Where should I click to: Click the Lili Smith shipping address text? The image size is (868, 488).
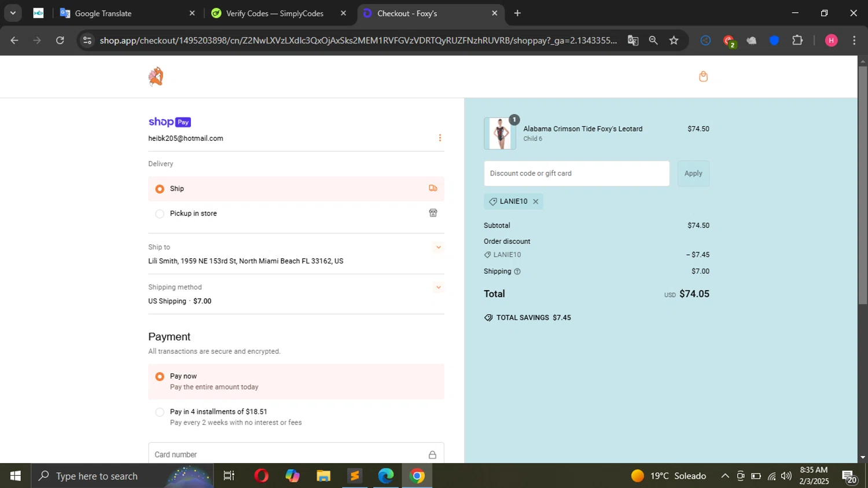(x=246, y=261)
